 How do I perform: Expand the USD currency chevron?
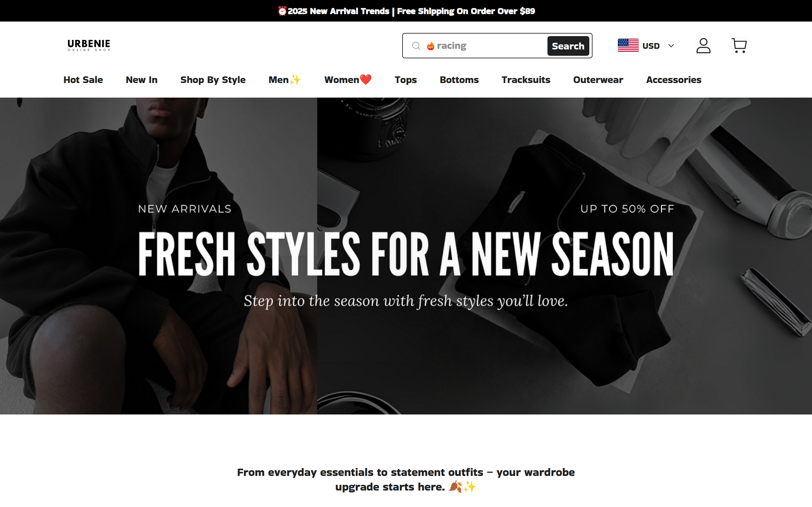(x=671, y=46)
